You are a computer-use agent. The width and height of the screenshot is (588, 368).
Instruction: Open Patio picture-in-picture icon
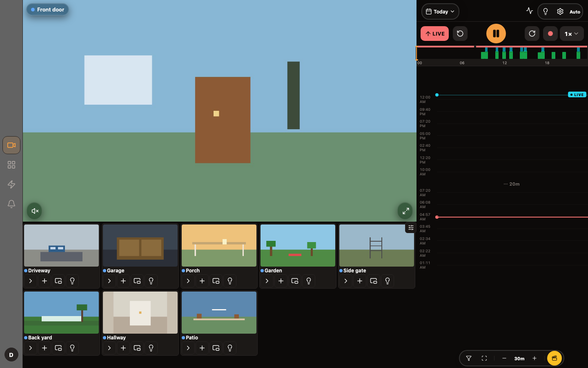216,348
